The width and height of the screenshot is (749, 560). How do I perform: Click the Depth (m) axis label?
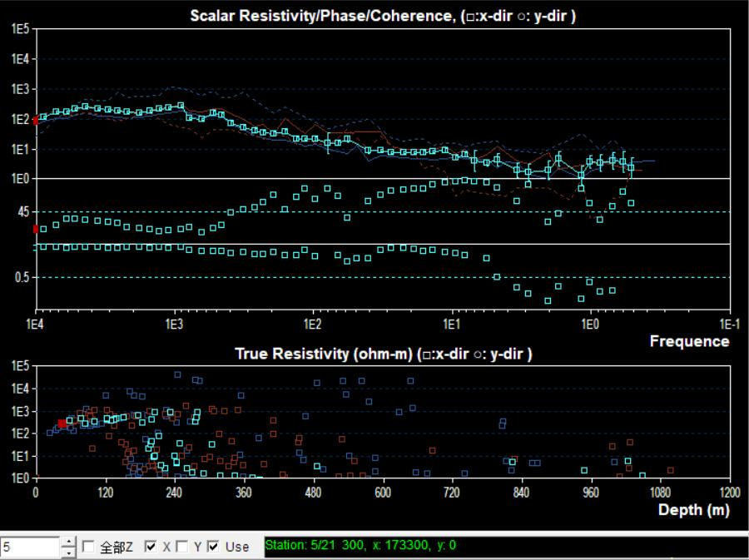coord(693,510)
